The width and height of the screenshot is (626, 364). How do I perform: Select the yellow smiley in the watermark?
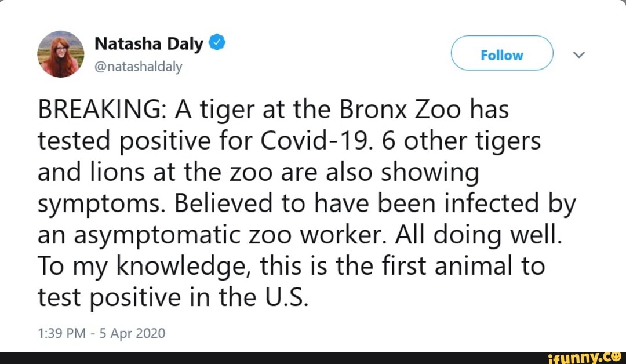[x=616, y=358]
